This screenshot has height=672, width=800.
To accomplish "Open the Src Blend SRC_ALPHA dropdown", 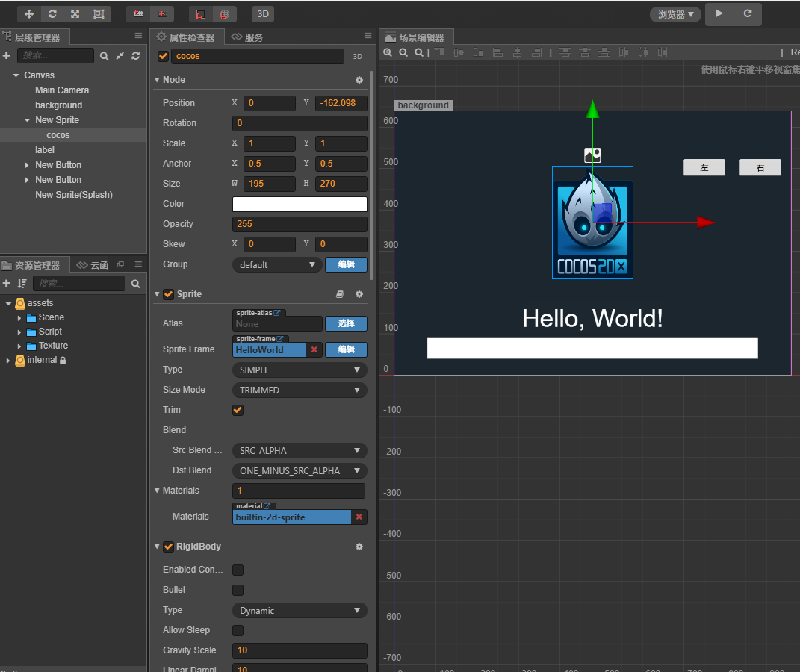I will [300, 451].
